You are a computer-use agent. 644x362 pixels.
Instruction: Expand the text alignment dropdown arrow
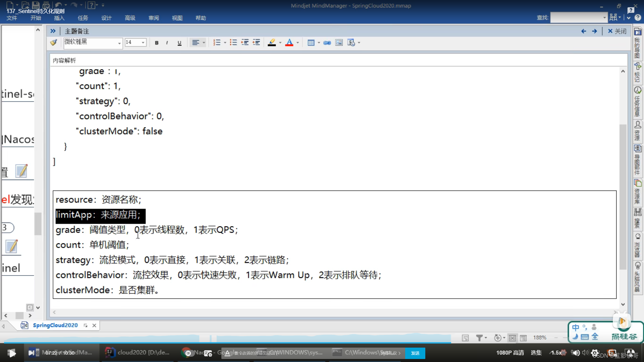click(204, 43)
